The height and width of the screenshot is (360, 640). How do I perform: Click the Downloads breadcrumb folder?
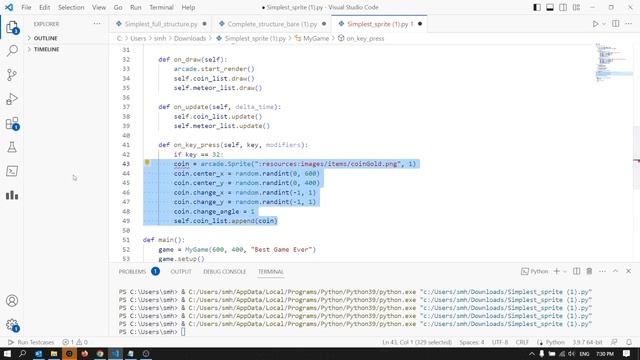tap(190, 38)
